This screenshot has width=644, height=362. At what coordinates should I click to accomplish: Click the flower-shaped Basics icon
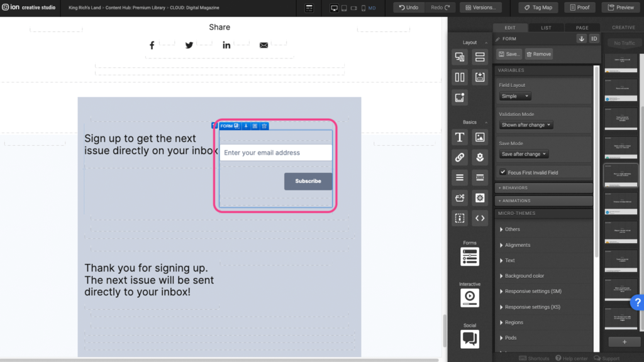click(x=480, y=157)
